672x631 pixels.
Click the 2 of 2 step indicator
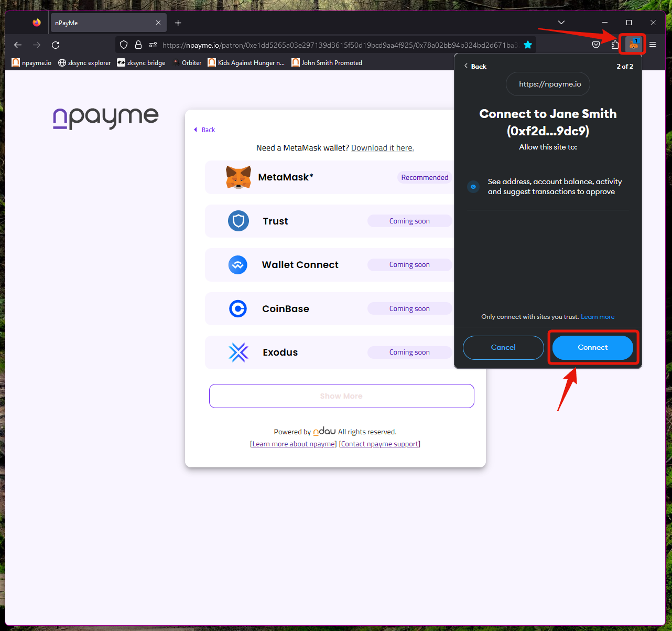point(625,66)
